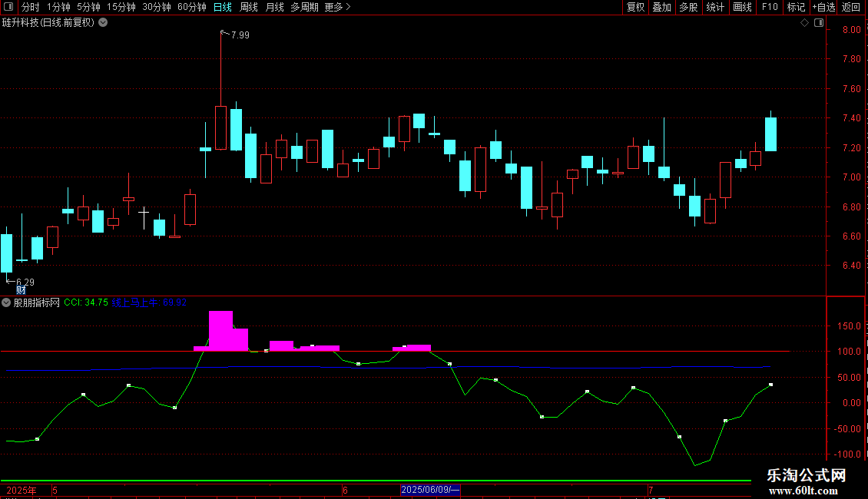Click the month 6 marker on the time axis

point(345,490)
